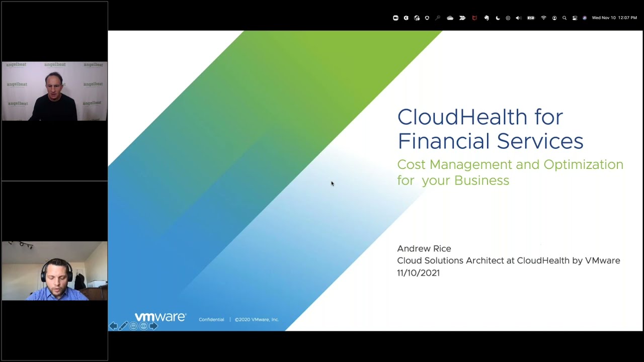Open the cloud menu bar icon
644x362 pixels.
click(450, 18)
